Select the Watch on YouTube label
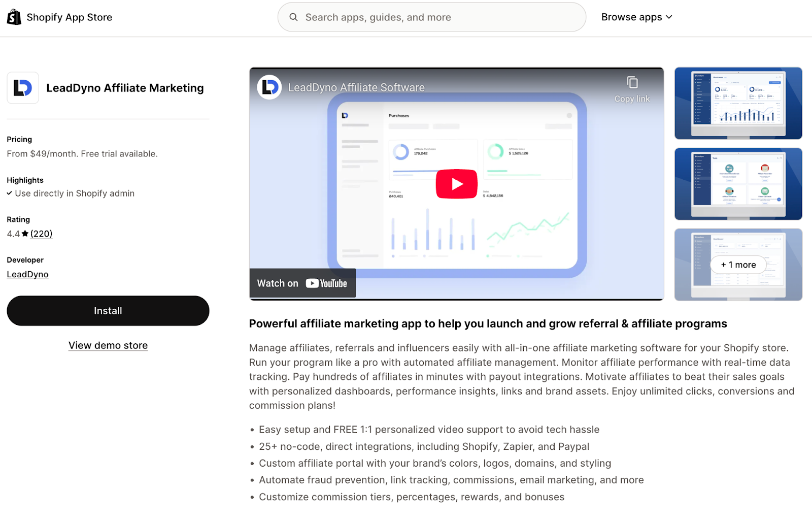The height and width of the screenshot is (521, 812). click(277, 283)
